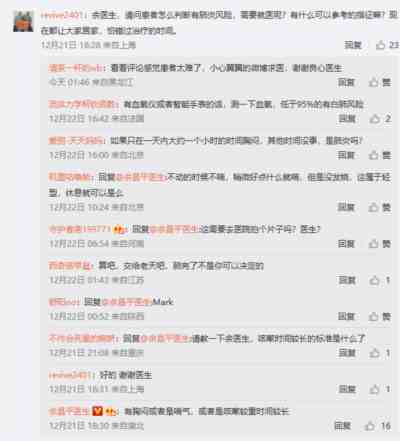The width and height of the screenshot is (400, 441).
Task: Open the top commenter's username link
Action: (62, 15)
